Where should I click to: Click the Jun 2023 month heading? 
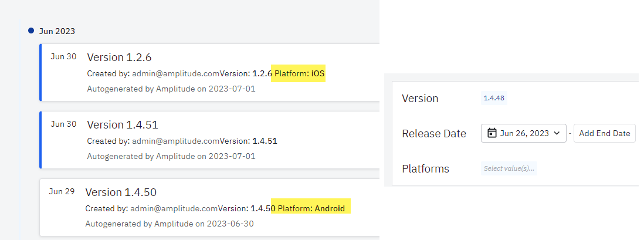[57, 31]
